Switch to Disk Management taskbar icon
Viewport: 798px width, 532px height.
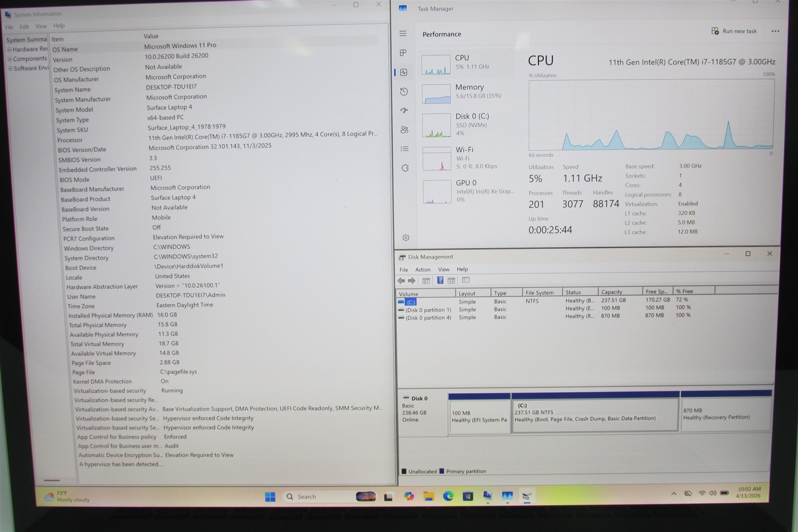tap(527, 495)
